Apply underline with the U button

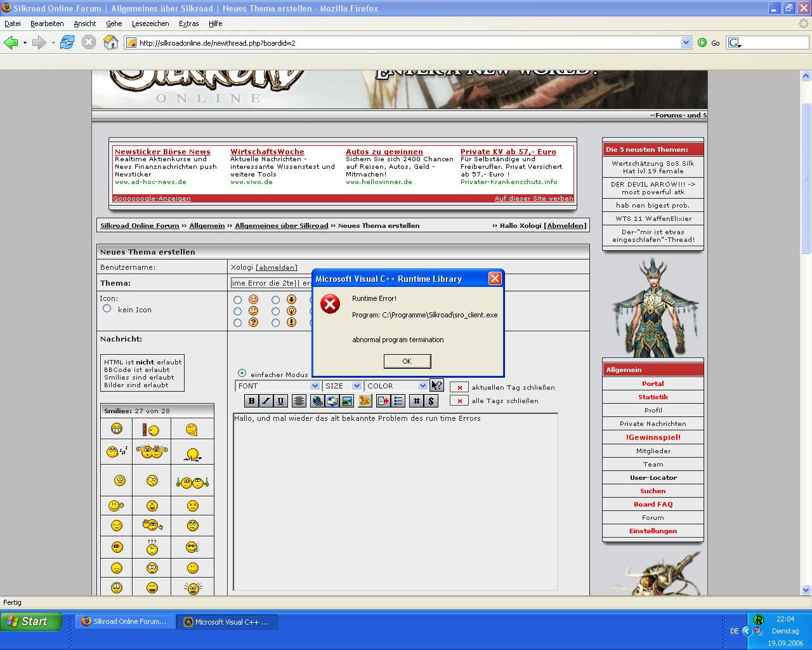click(x=280, y=401)
